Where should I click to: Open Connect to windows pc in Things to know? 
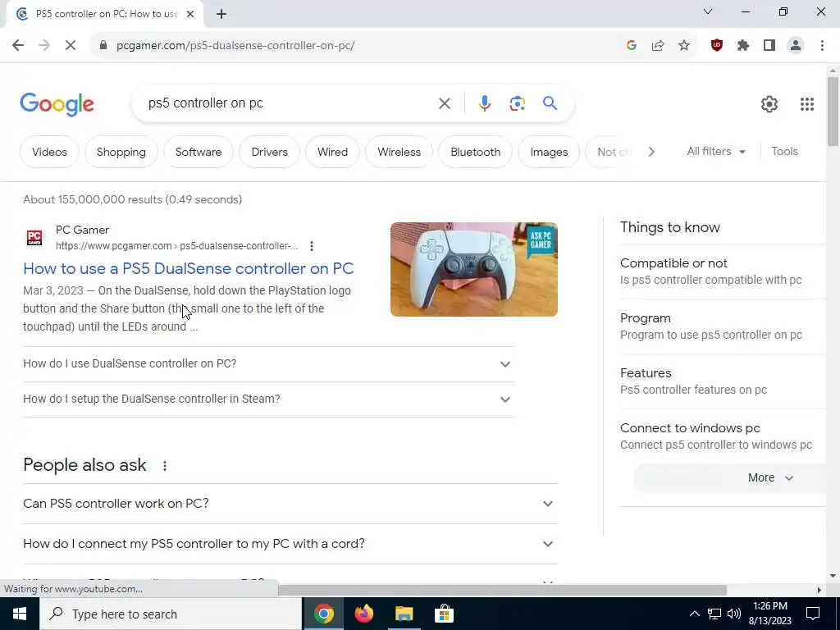723,436
